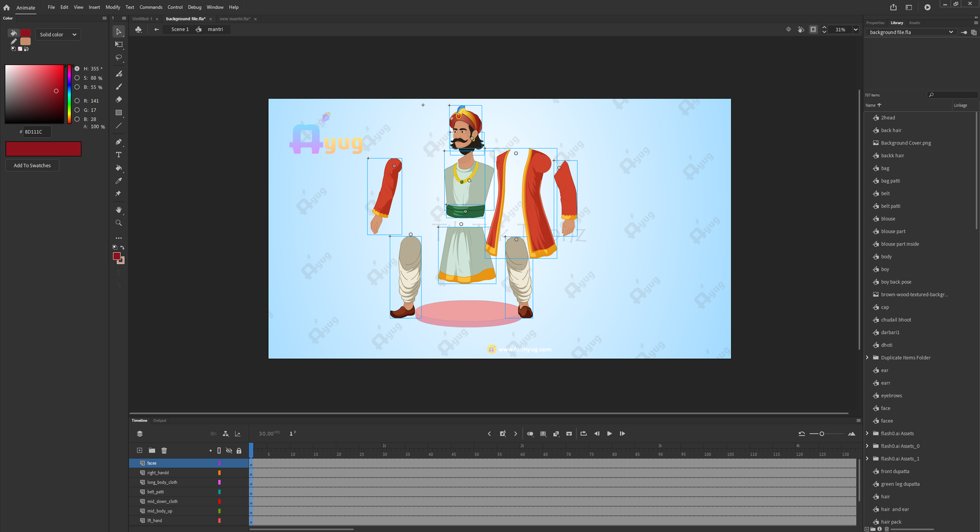
Task: Click the Zoom magnifier tool
Action: click(119, 223)
